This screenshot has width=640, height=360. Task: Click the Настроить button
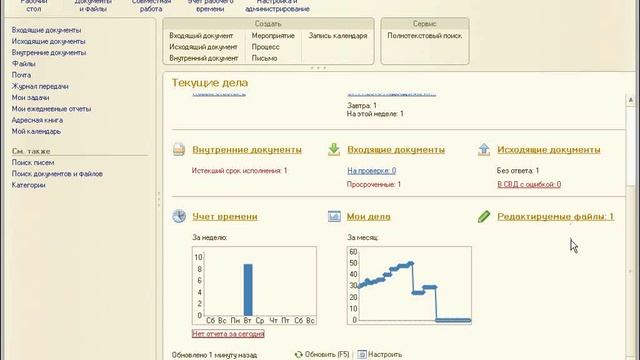[x=380, y=355]
